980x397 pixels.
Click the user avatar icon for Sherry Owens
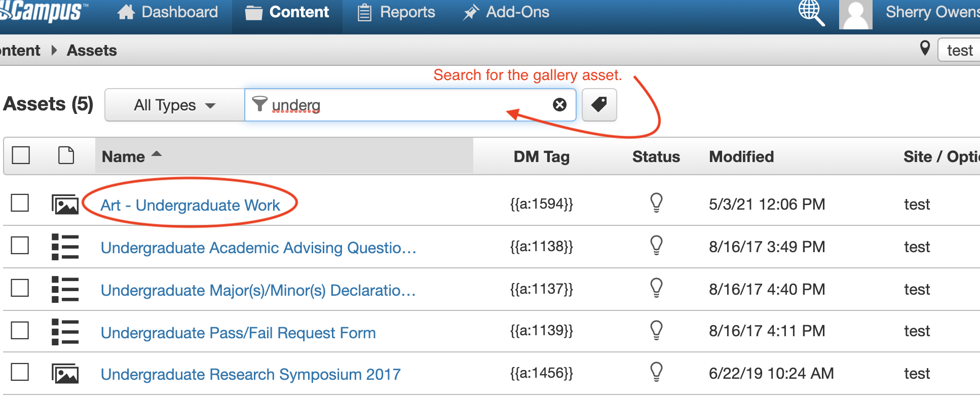tap(855, 15)
